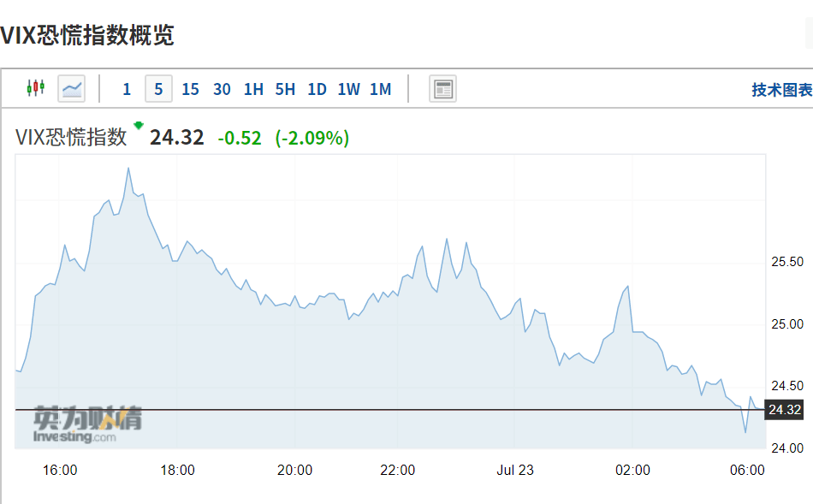This screenshot has width=813, height=504.
Task: Click the current price tag 24.32
Action: 785,410
